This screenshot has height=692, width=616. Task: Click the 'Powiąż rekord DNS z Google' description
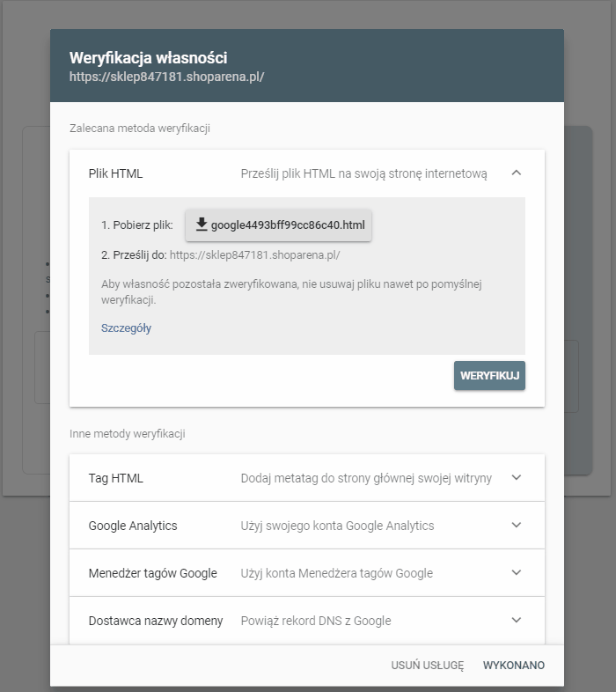click(316, 621)
